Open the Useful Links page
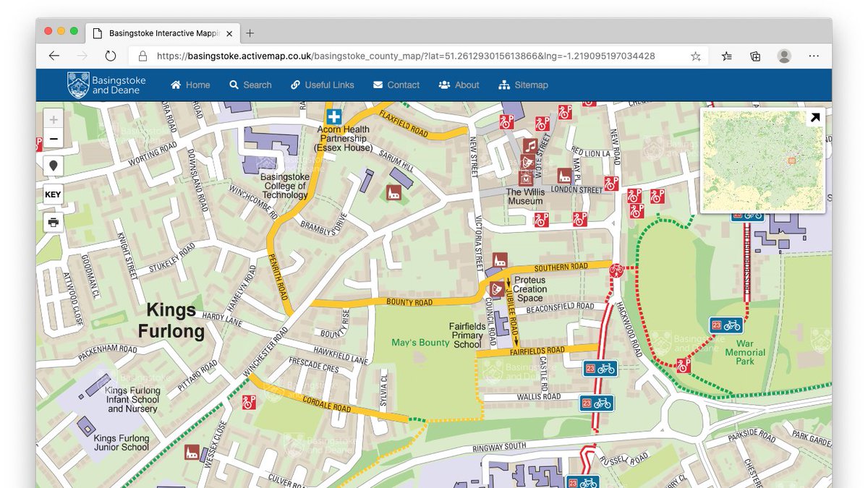The width and height of the screenshot is (868, 488). 323,85
